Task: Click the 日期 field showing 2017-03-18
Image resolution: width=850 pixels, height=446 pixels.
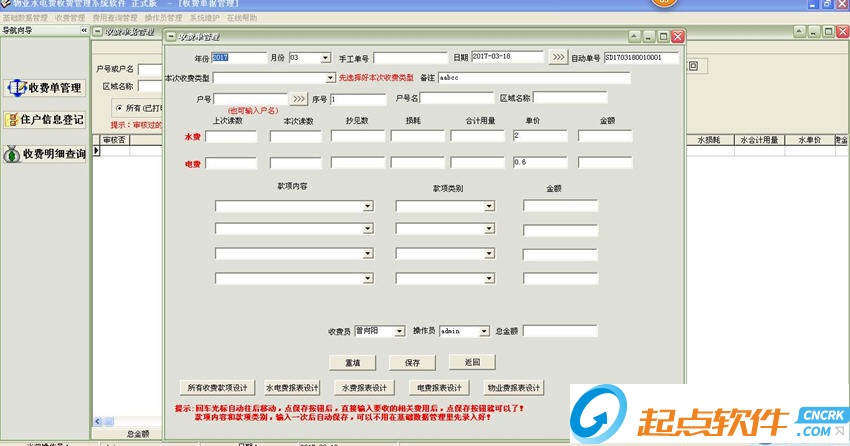Action: tap(507, 56)
